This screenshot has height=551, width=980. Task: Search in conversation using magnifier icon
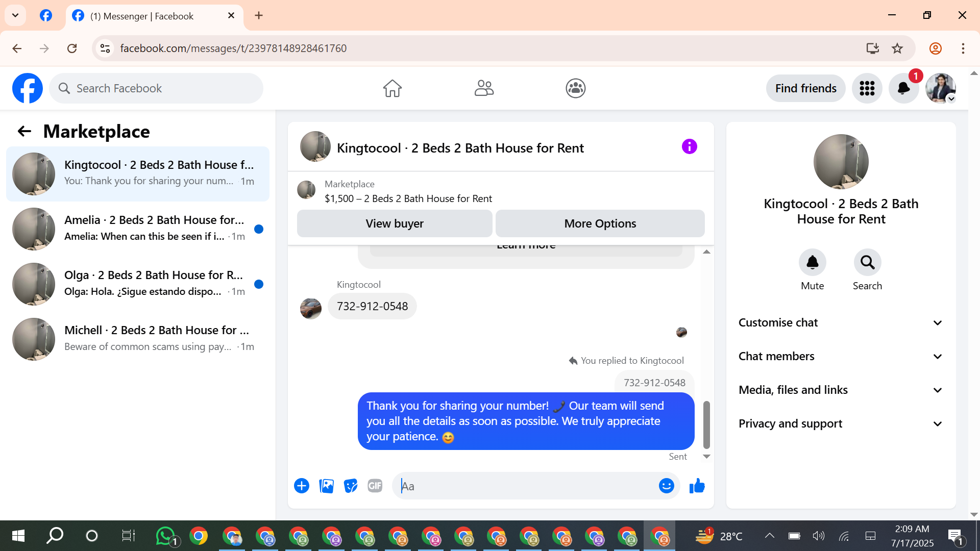(x=867, y=262)
